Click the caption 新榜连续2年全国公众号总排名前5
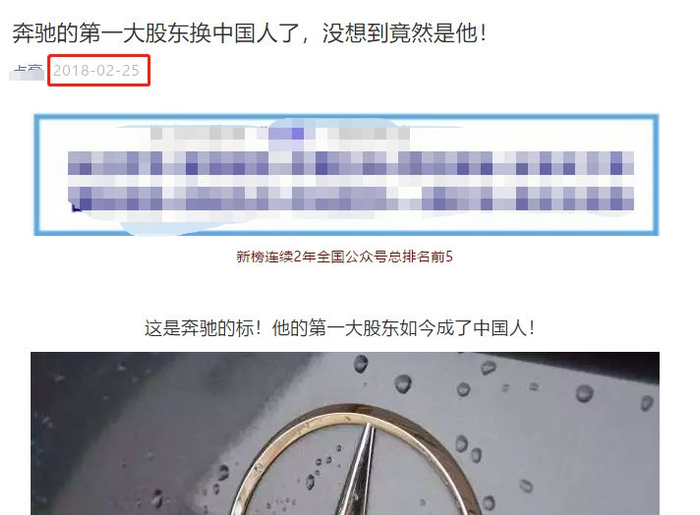700x515 pixels. (x=344, y=257)
